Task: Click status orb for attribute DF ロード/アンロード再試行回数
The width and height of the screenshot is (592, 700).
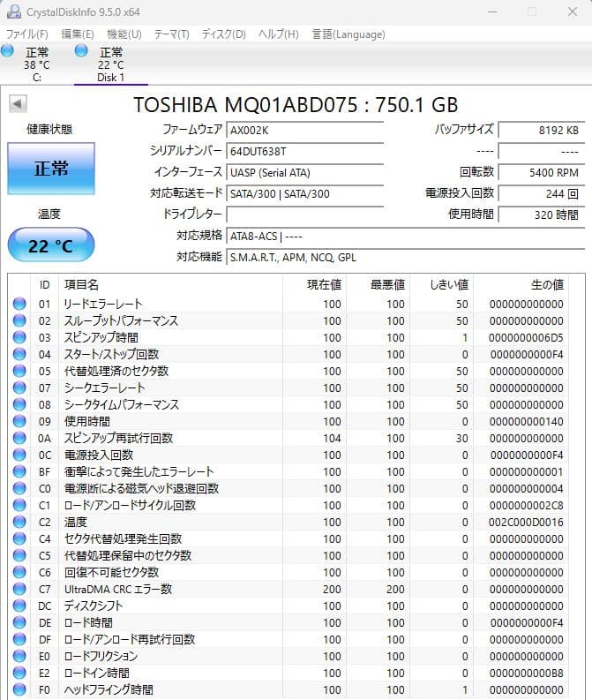Action: [19, 639]
